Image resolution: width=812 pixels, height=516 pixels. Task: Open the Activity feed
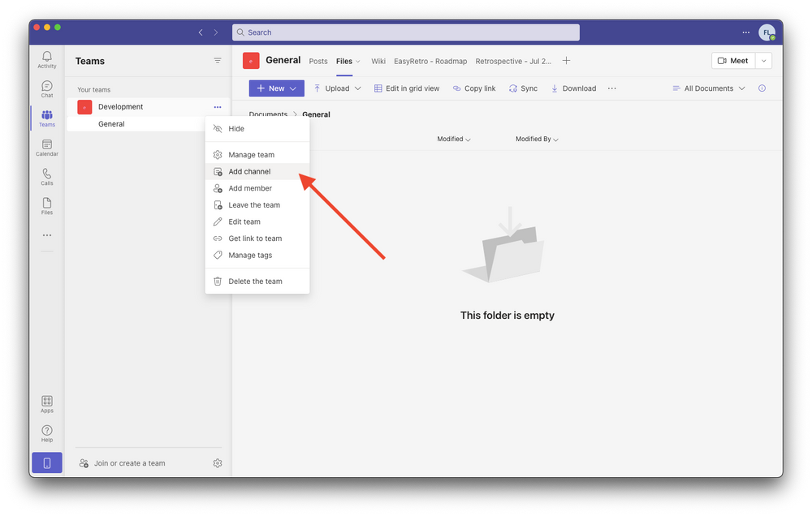point(46,59)
